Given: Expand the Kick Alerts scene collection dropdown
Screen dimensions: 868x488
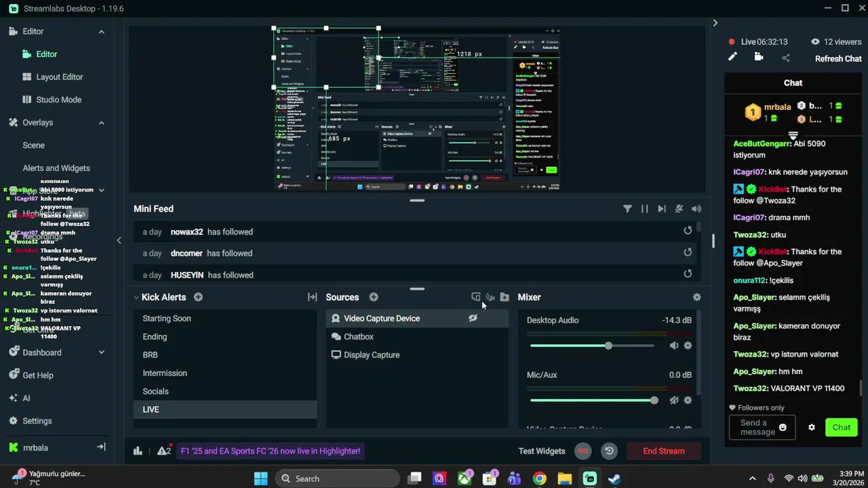Looking at the screenshot, I should pyautogui.click(x=136, y=298).
